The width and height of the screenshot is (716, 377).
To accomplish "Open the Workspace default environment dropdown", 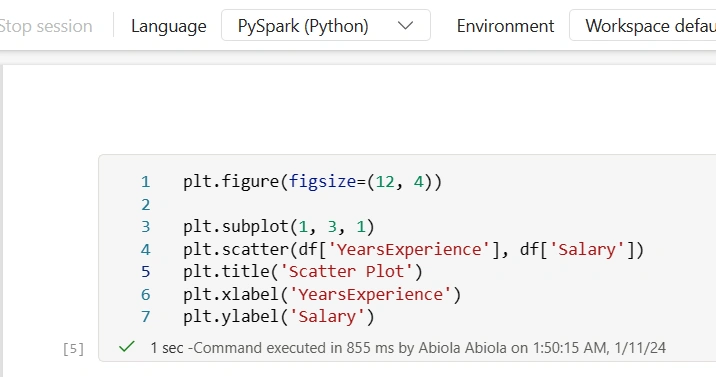I will (642, 25).
